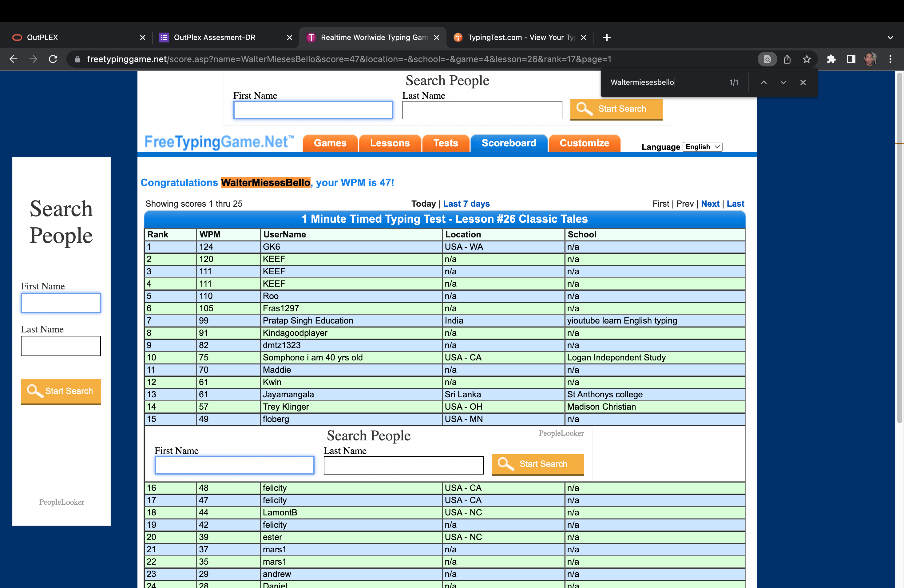The image size is (904, 588).
Task: Close the find-in-page bar
Action: 803,82
